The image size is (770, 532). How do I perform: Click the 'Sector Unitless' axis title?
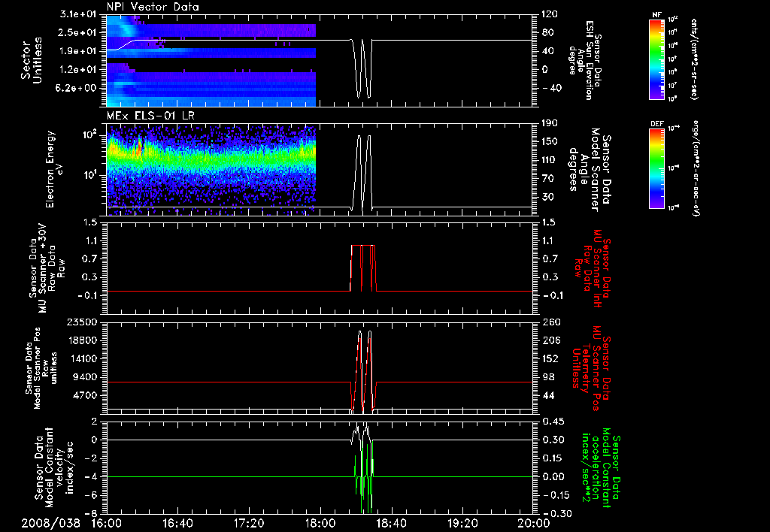tap(32, 60)
